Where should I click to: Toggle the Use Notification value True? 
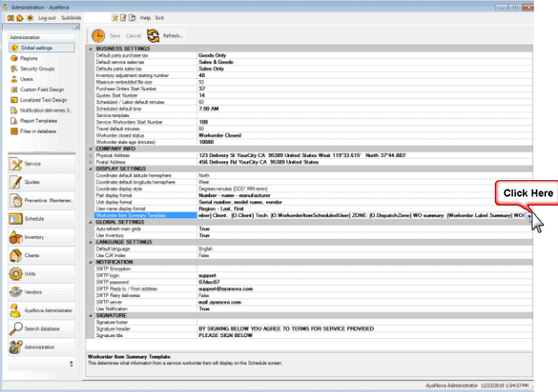pos(365,308)
